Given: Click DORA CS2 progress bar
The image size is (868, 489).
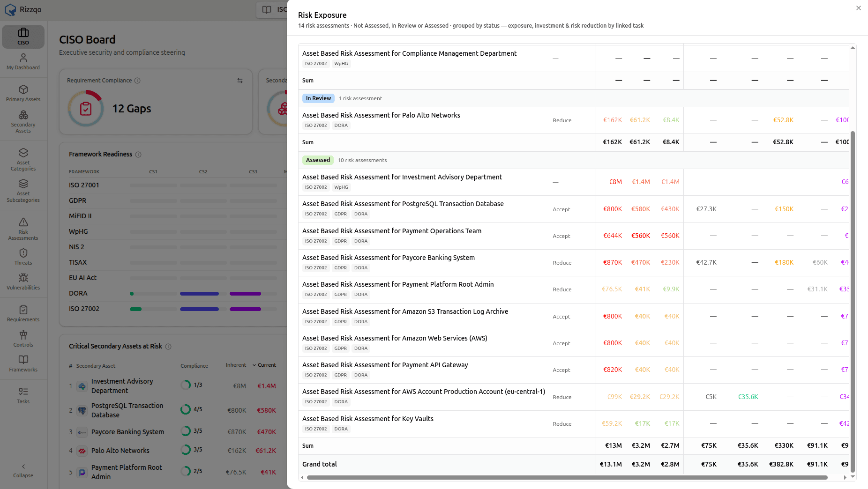Looking at the screenshot, I should pyautogui.click(x=203, y=294).
